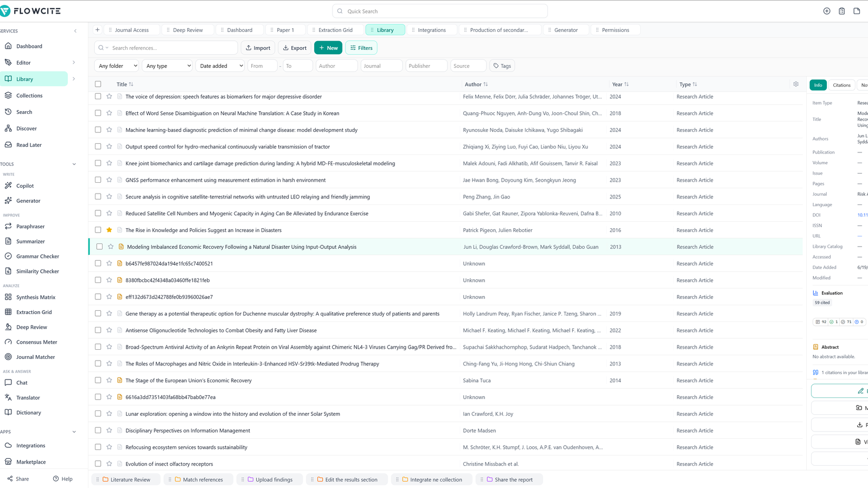The image size is (868, 488).
Task: Open the Date added dropdown
Action: pyautogui.click(x=220, y=66)
